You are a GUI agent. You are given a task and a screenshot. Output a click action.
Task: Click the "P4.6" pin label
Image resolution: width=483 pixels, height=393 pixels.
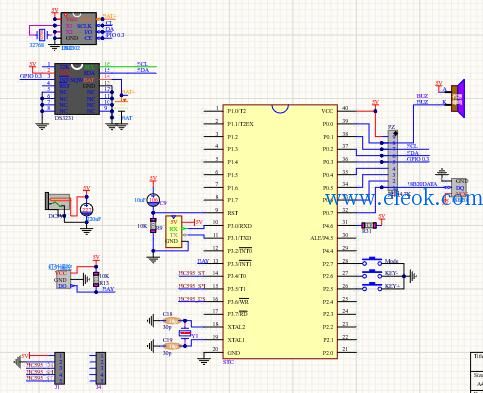[x=328, y=226]
